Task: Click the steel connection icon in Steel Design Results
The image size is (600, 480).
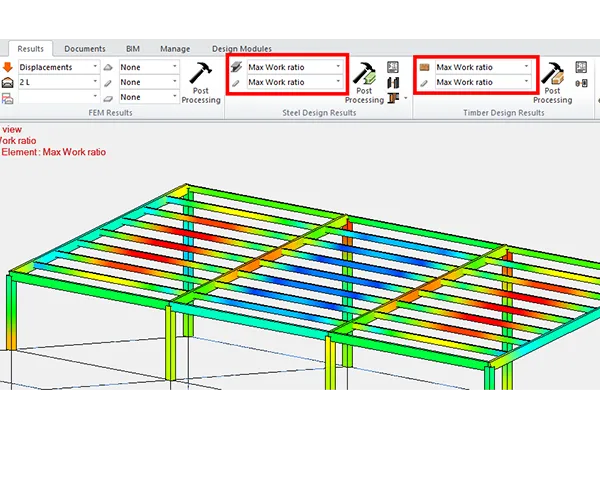Action: [x=393, y=83]
